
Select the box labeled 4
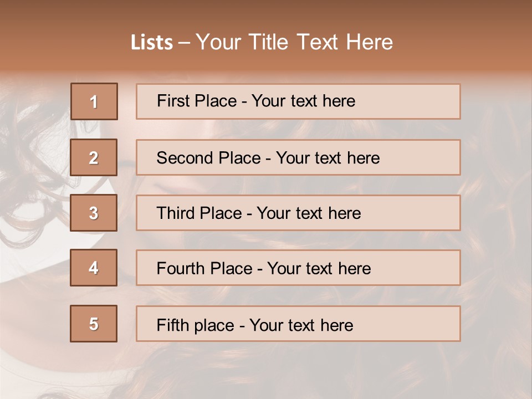pos(94,268)
